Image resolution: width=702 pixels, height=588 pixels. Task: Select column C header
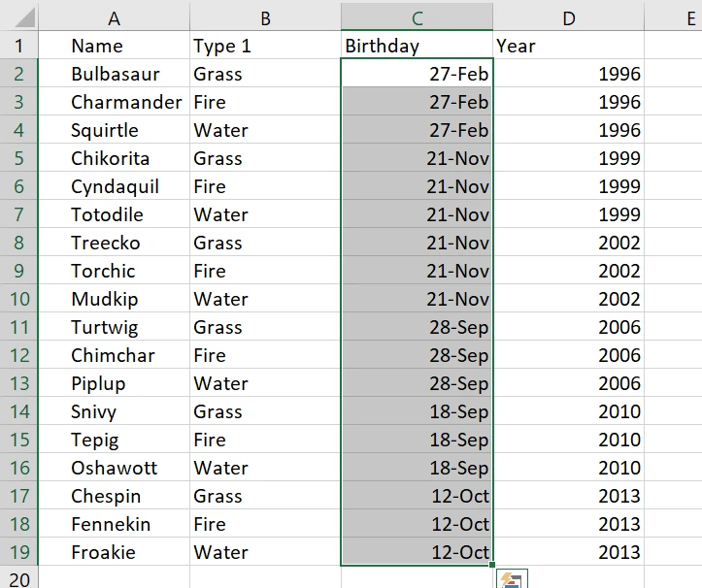[x=417, y=17]
